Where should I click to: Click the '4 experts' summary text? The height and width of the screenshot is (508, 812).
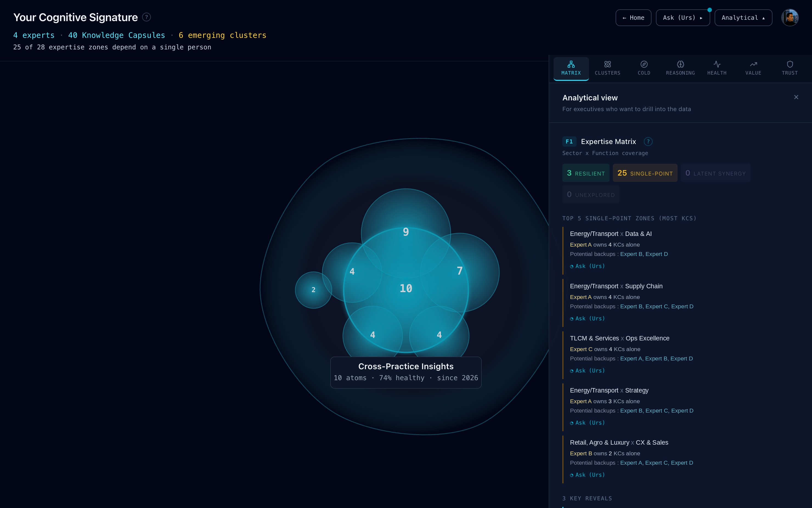click(34, 35)
